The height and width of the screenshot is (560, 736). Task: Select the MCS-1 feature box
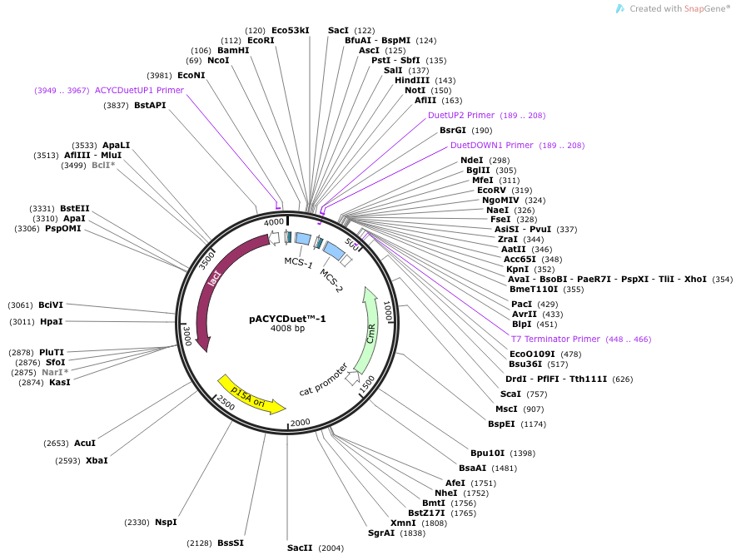pos(304,240)
